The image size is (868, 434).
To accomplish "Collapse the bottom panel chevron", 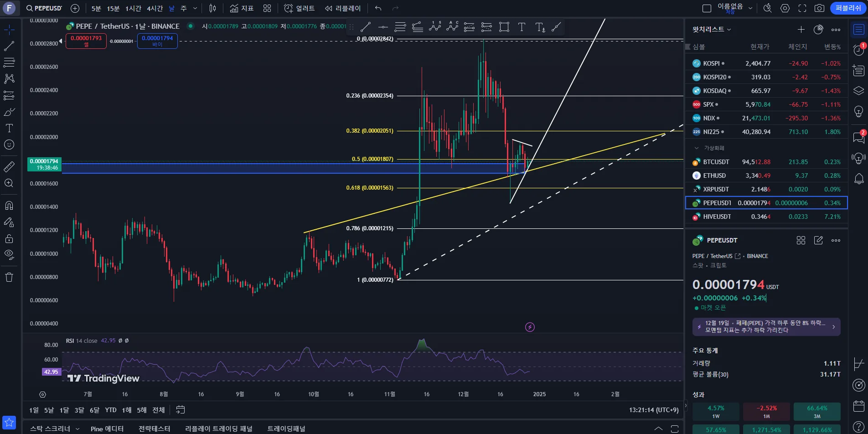I will (x=658, y=429).
